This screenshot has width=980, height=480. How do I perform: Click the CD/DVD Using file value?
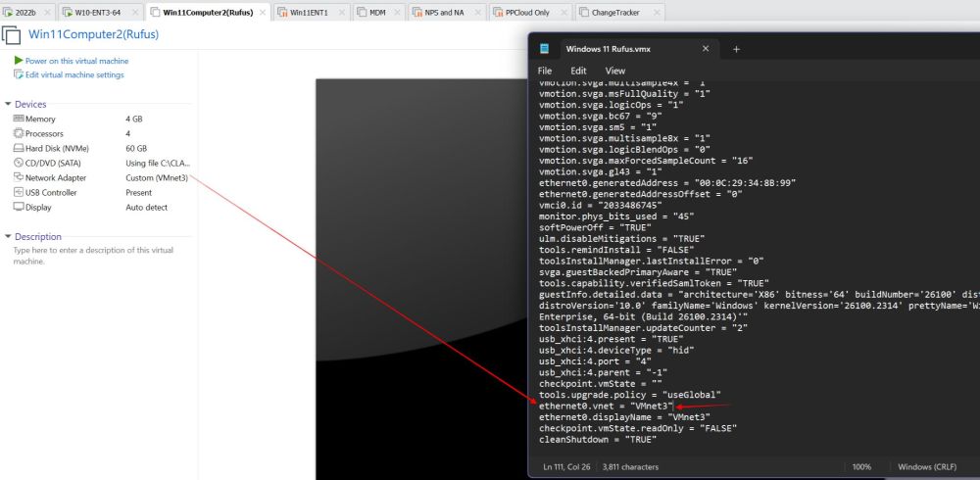point(158,164)
